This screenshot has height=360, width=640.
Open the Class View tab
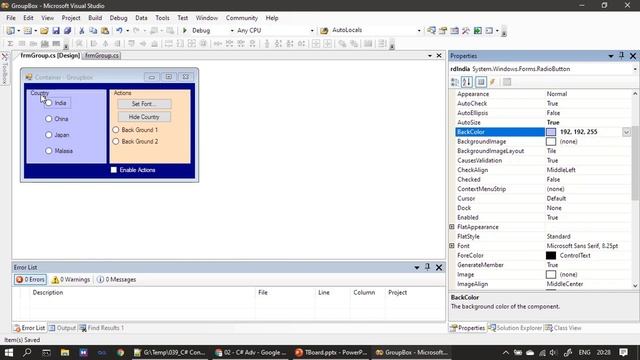pyautogui.click(x=563, y=328)
